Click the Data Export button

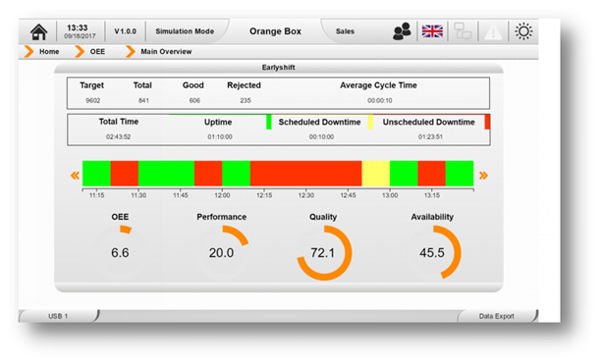[x=496, y=316]
